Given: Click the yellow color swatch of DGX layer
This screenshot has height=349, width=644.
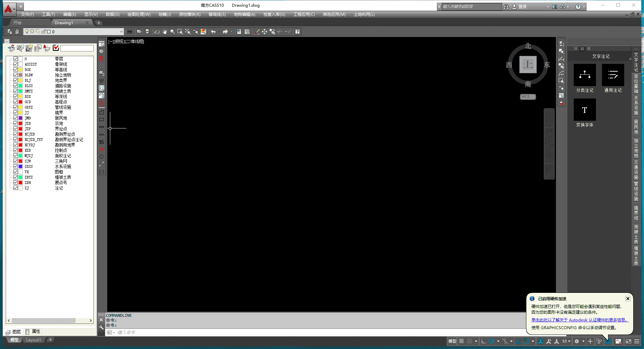Looking at the screenshot, I should pos(21,70).
